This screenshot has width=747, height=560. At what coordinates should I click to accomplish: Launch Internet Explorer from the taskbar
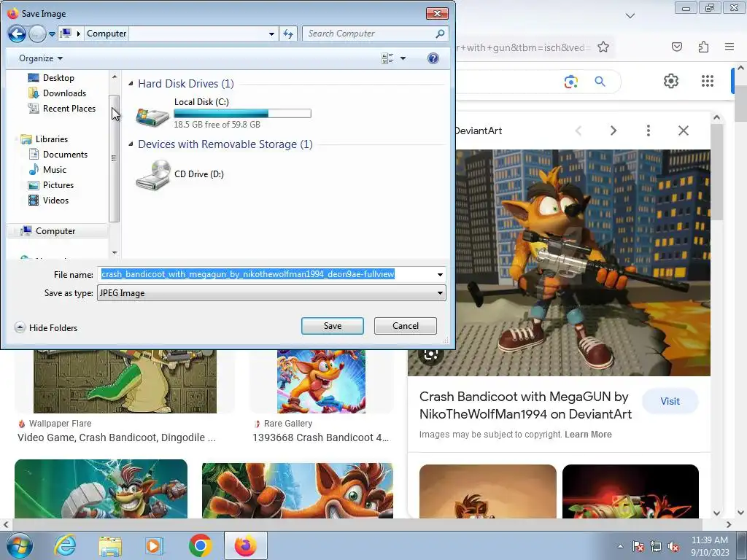pyautogui.click(x=65, y=545)
